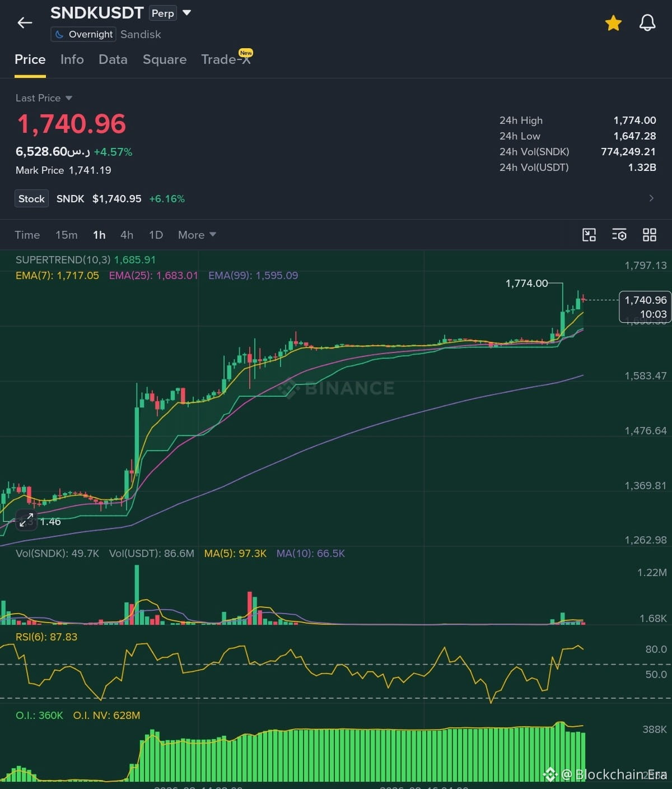Click the current price tag 1,740.96
Screen dimensions: 672x789
coord(645,307)
